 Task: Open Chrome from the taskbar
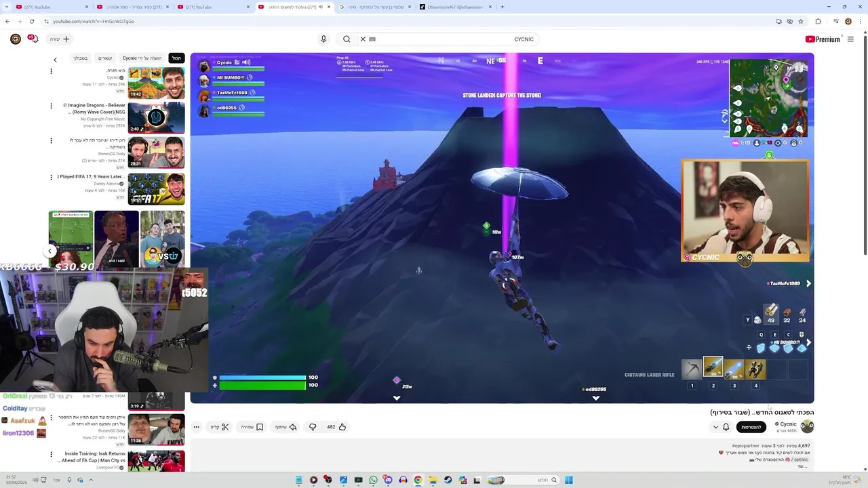pyautogui.click(x=418, y=480)
